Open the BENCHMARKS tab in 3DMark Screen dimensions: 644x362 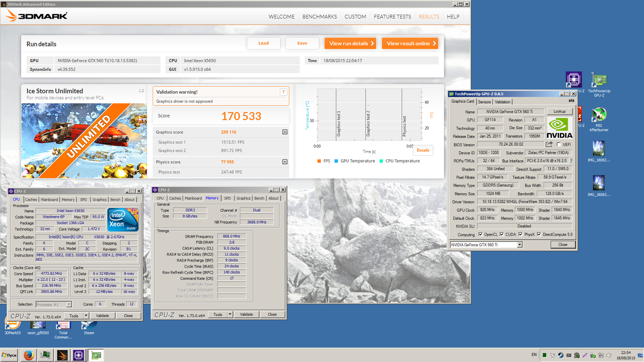click(x=319, y=16)
